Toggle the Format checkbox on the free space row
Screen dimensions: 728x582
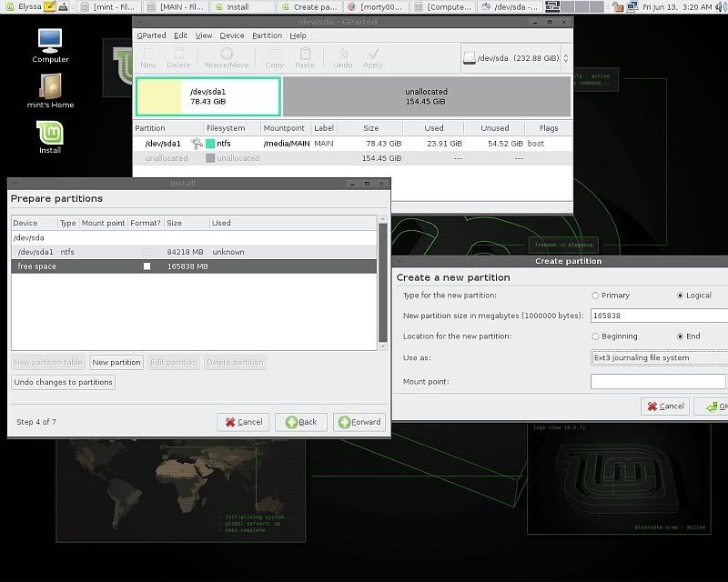tap(147, 266)
